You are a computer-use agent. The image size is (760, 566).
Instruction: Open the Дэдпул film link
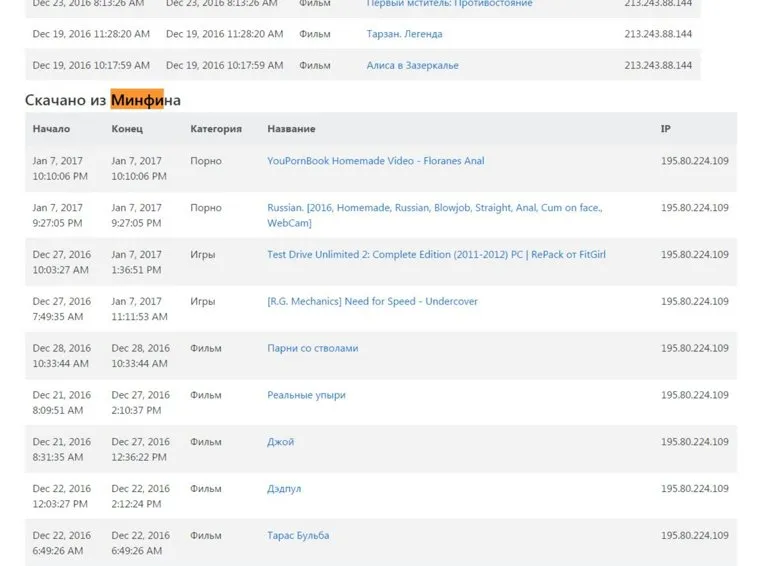point(284,489)
